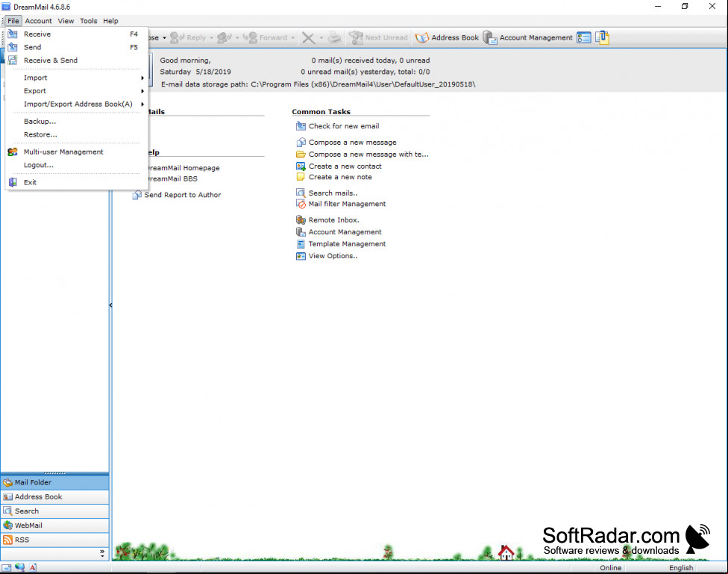Image resolution: width=728 pixels, height=574 pixels.
Task: Click Send Report to Author link
Action: click(x=183, y=195)
